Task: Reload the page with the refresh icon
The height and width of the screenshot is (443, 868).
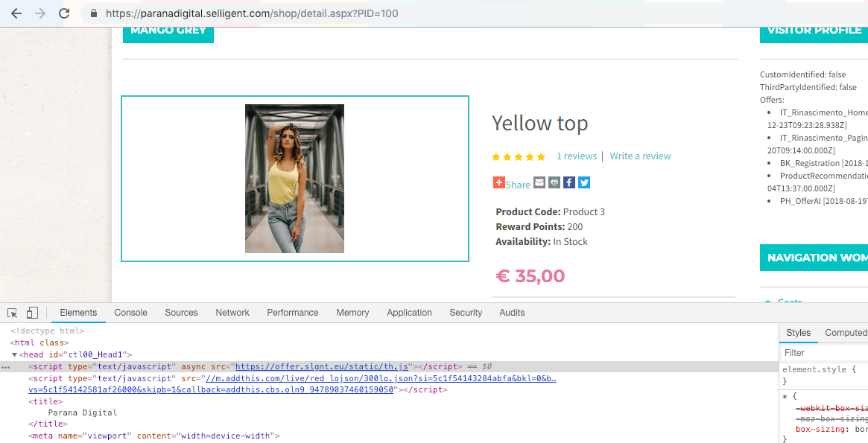Action: pyautogui.click(x=64, y=13)
